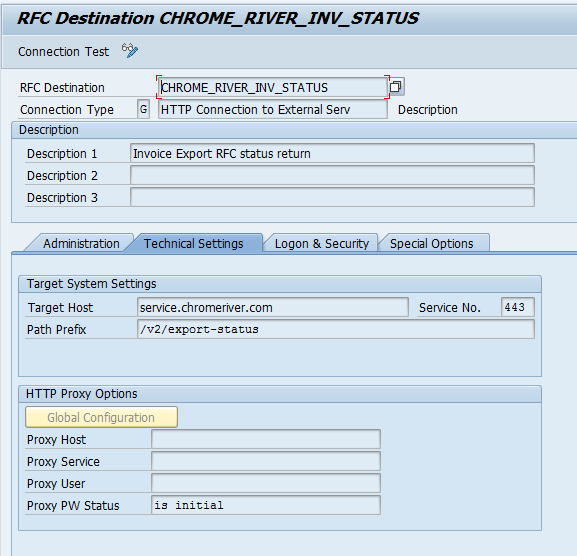577x556 pixels.
Task: Click the Connection Type G field
Action: tap(144, 109)
